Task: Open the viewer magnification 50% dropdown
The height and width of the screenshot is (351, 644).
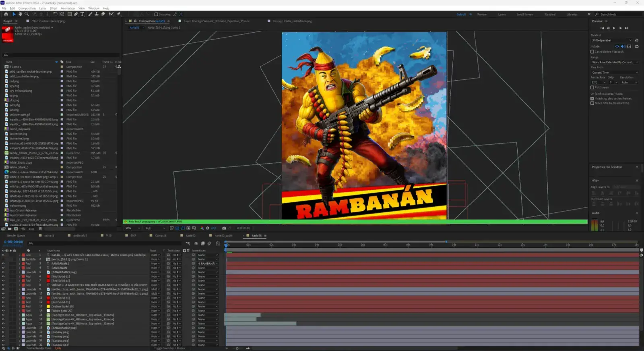Action: click(x=132, y=228)
